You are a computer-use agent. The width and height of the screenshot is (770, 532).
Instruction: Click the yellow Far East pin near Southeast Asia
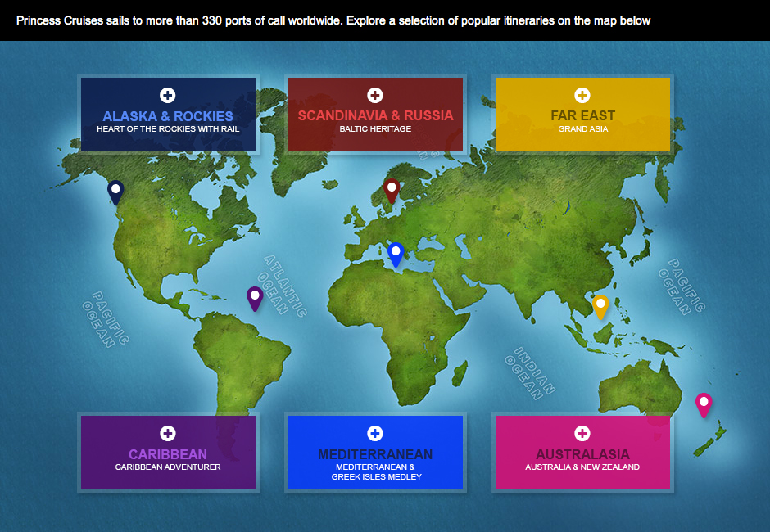click(x=600, y=304)
